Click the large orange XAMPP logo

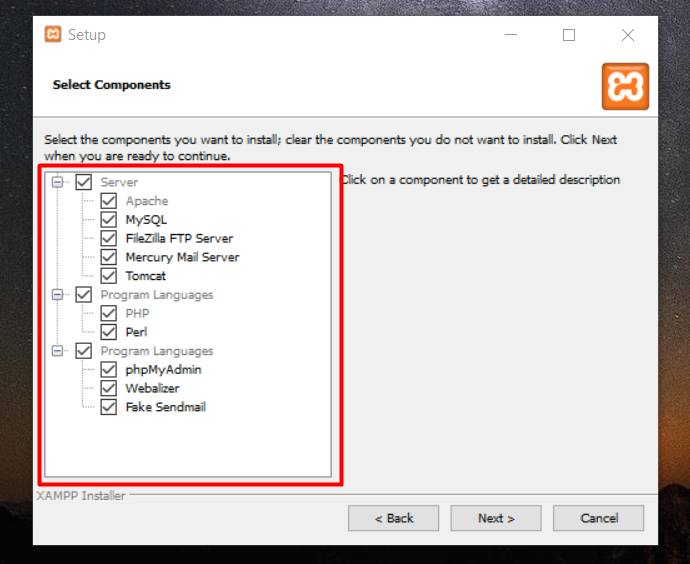click(625, 86)
